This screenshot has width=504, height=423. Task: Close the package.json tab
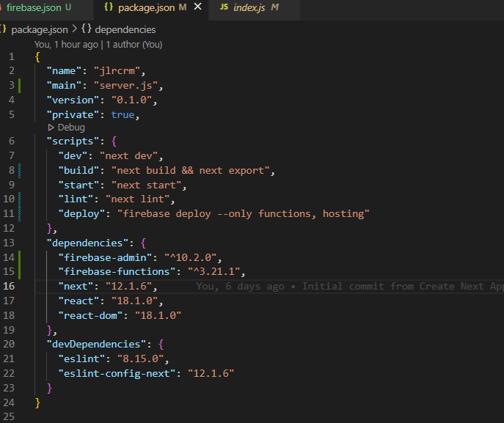pyautogui.click(x=198, y=7)
